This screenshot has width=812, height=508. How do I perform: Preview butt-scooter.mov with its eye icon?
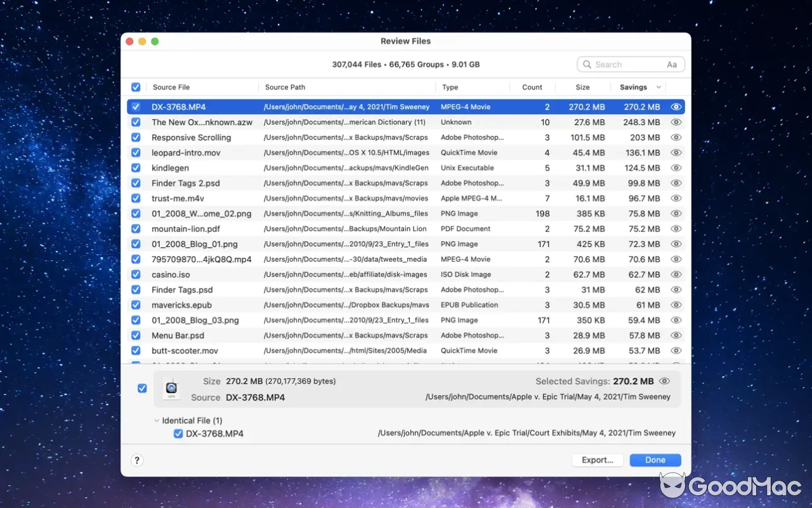click(x=676, y=351)
